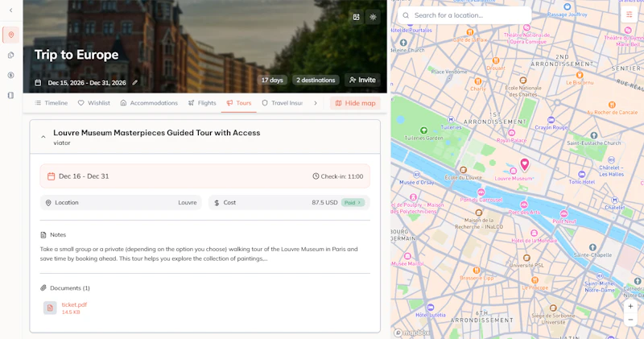The height and width of the screenshot is (339, 644).
Task: Click the Louvre Museum Masterpieces tour title
Action: click(x=156, y=133)
